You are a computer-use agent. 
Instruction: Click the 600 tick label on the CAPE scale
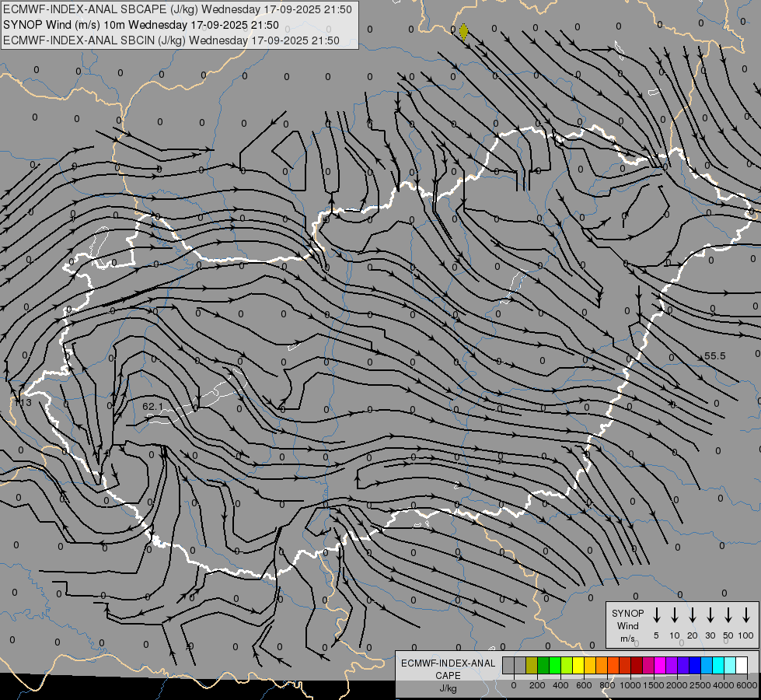point(584,685)
